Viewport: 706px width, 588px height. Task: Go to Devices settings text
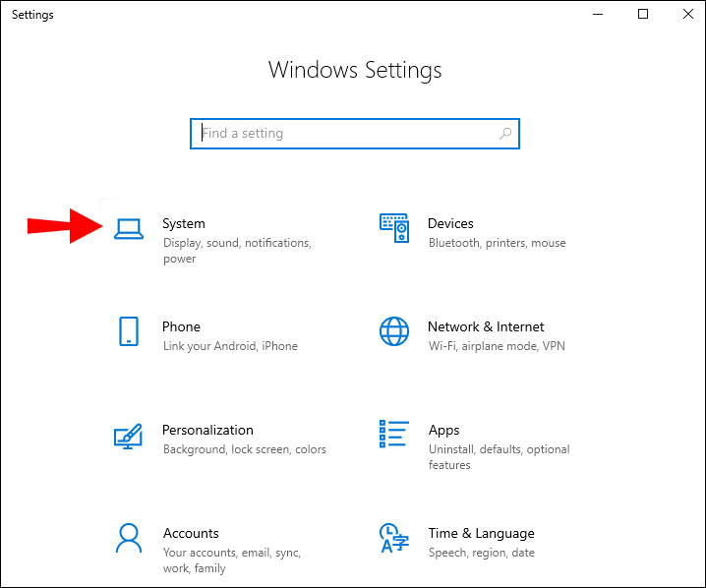pos(450,224)
